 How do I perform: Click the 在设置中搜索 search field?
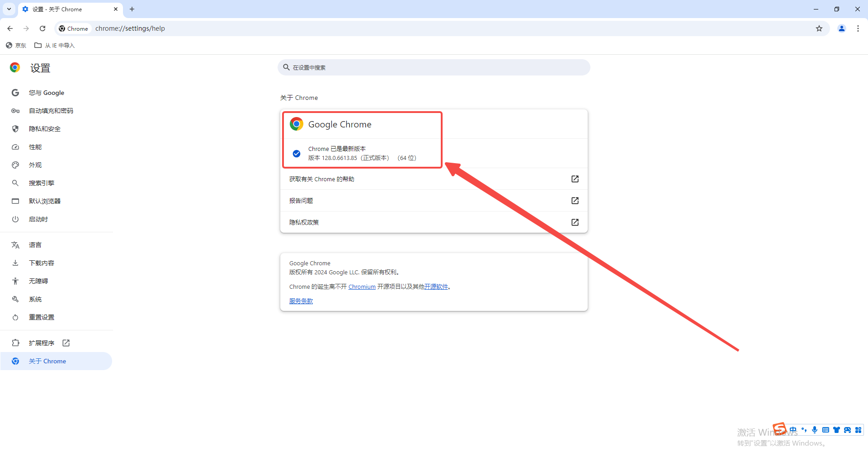[x=434, y=67]
